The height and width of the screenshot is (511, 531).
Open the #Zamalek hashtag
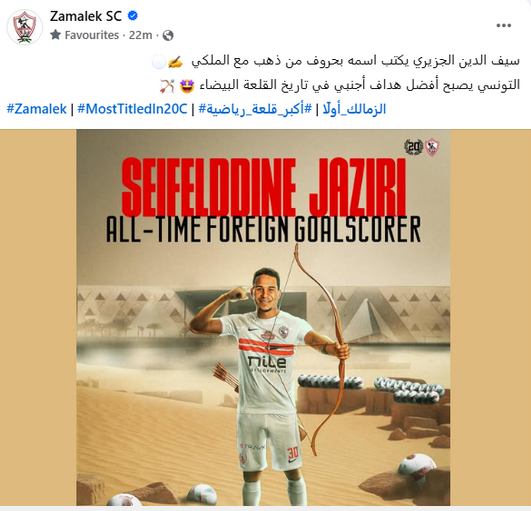37,109
